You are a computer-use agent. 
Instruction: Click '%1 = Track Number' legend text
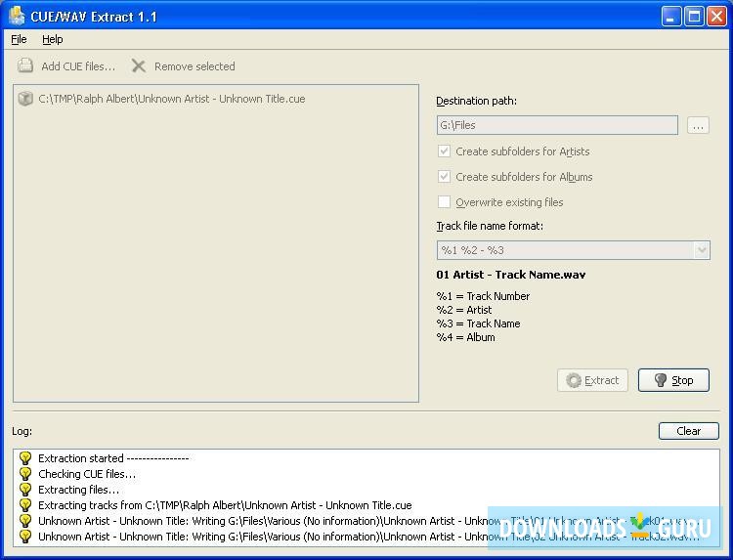[x=483, y=296]
